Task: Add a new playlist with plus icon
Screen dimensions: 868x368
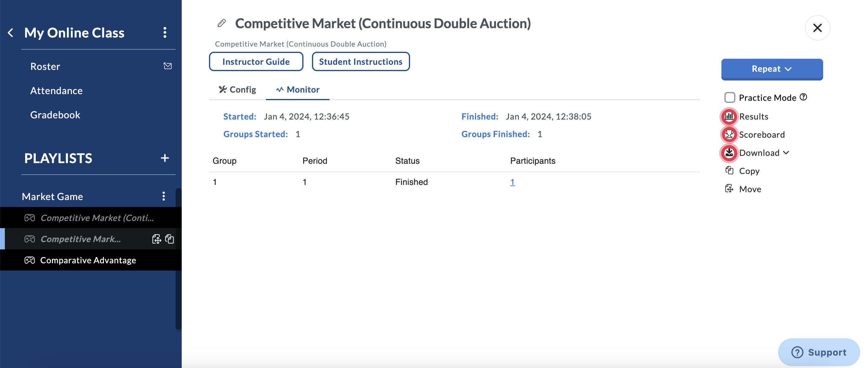Action: point(165,158)
